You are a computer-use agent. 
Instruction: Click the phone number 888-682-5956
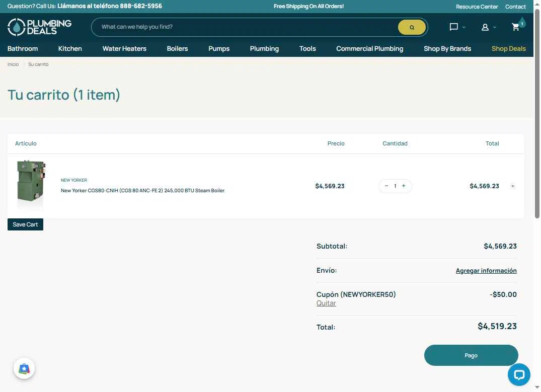point(141,6)
